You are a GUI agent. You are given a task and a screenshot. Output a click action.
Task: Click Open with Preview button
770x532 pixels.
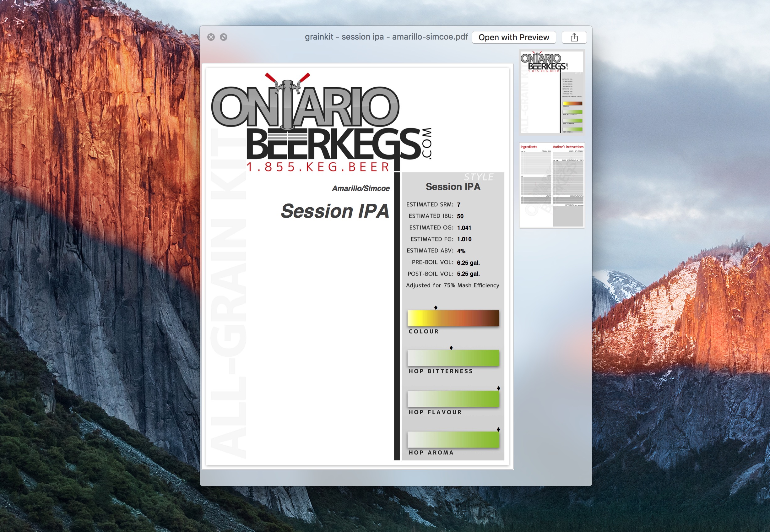514,37
